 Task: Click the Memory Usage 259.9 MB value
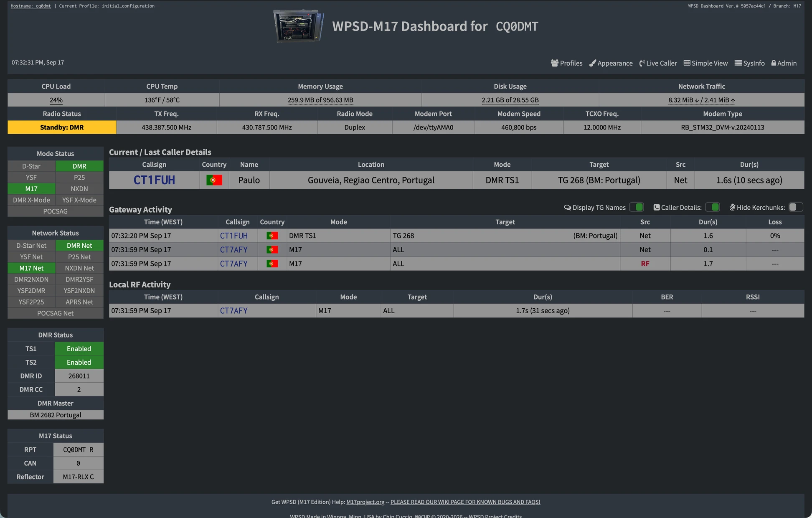point(320,100)
